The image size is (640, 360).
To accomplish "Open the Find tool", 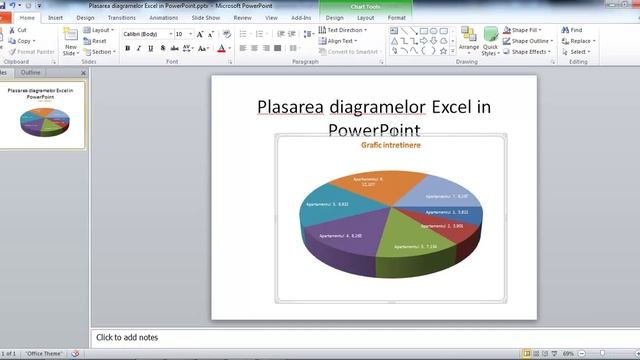I will click(572, 30).
